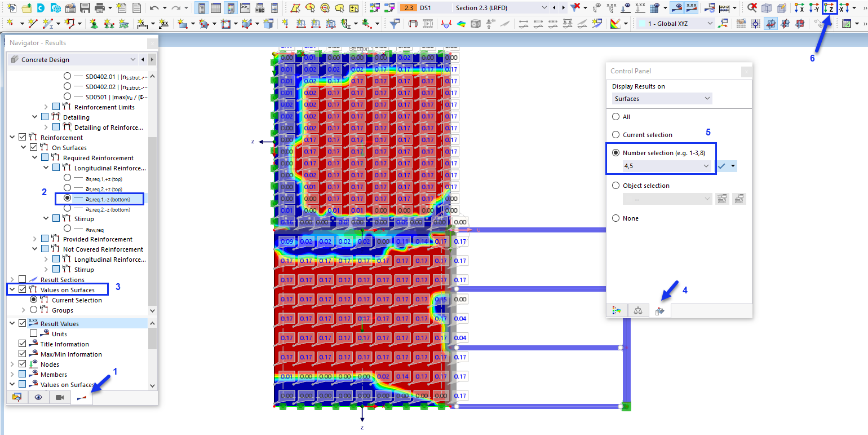Open the Surfaces dropdown in Control Panel
This screenshot has height=435, width=868.
click(x=706, y=98)
